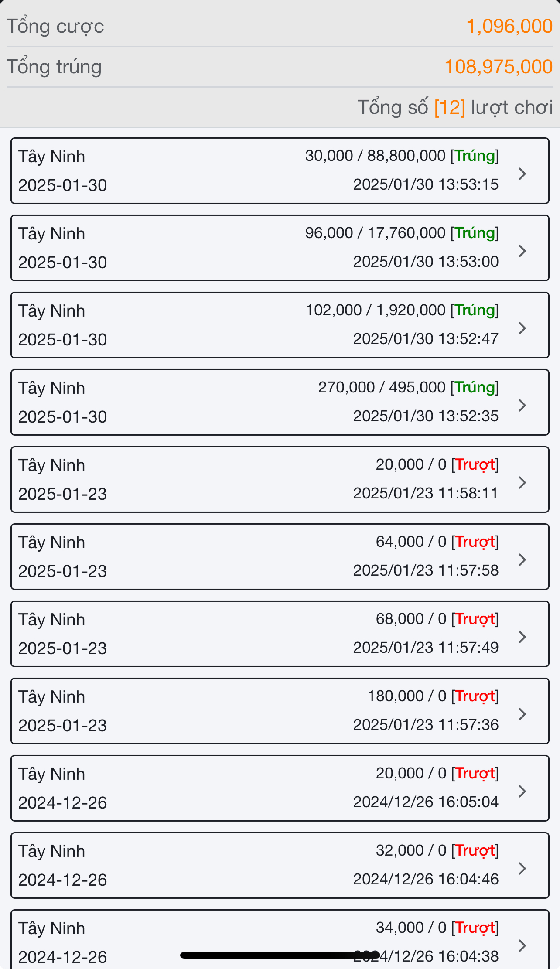
Task: Tap the [12] total plays count
Action: [x=450, y=107]
